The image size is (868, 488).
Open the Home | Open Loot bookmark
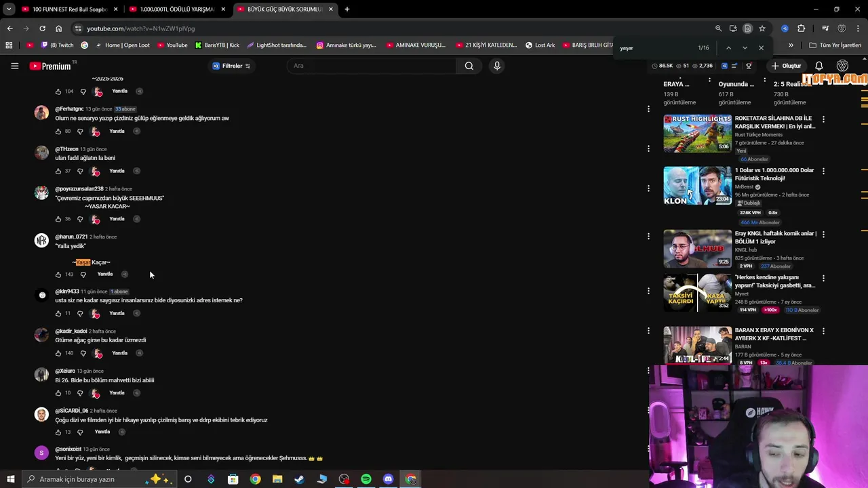(123, 45)
